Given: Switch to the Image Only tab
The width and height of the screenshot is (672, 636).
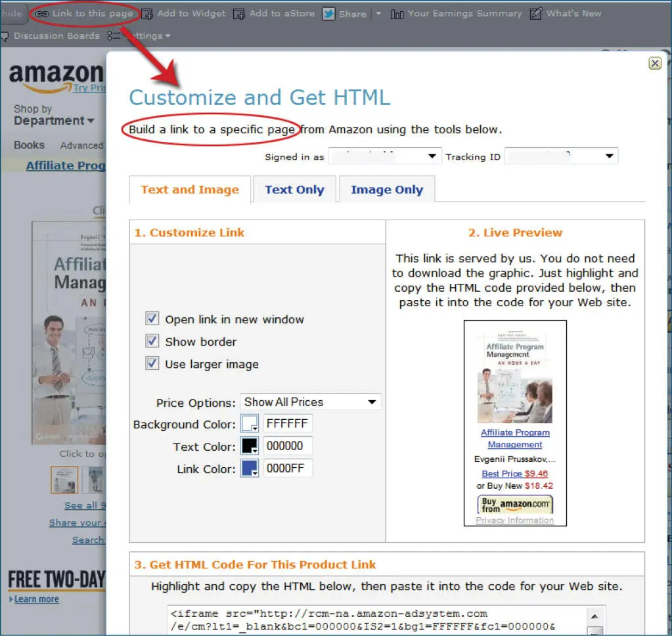Looking at the screenshot, I should click(x=386, y=190).
